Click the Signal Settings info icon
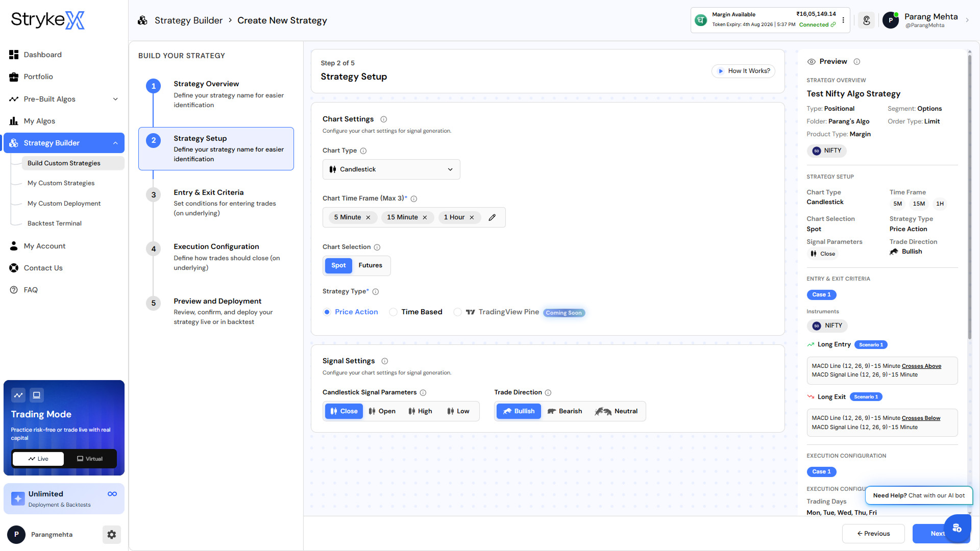 click(x=385, y=361)
